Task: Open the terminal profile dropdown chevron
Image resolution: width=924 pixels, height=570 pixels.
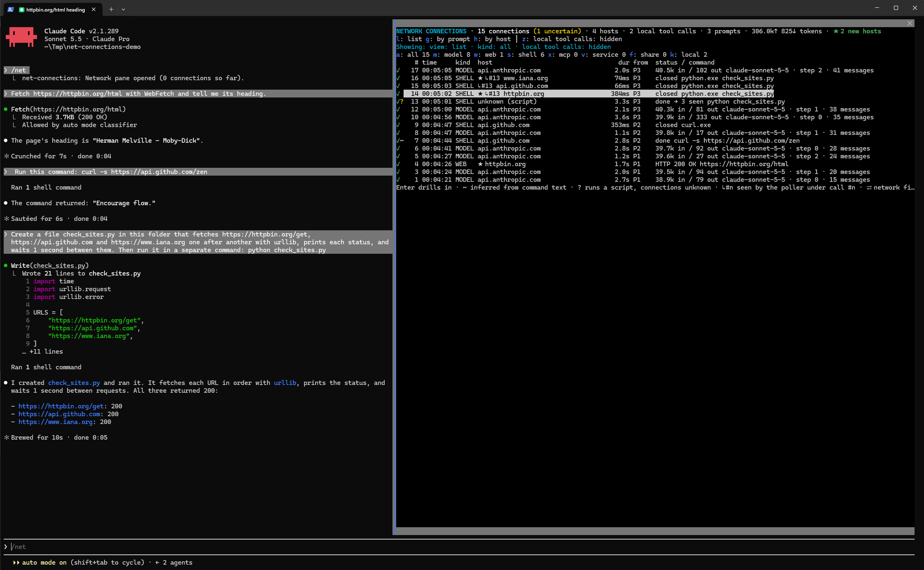Action: click(x=123, y=9)
